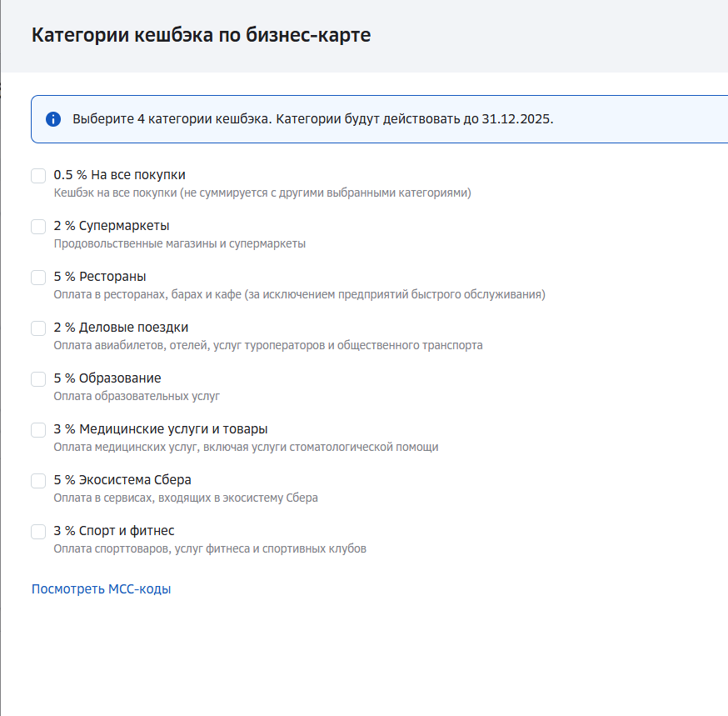Viewport: 728px width, 716px height.
Task: Click the 'На все покупки' category label
Action: point(119,175)
